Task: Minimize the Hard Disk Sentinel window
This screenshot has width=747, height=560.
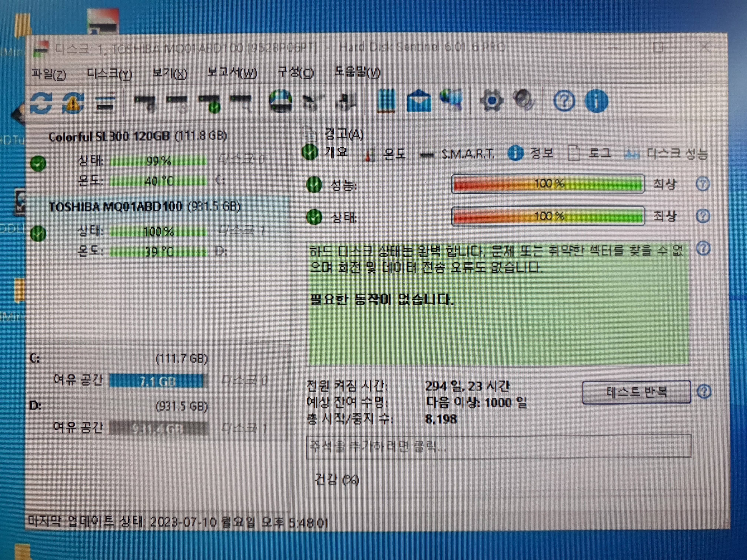Action: (613, 47)
